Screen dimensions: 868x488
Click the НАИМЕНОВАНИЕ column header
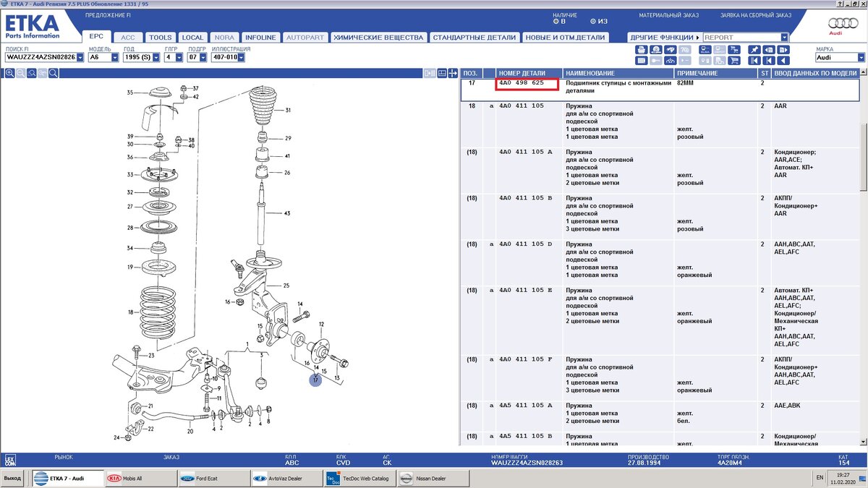tap(618, 73)
